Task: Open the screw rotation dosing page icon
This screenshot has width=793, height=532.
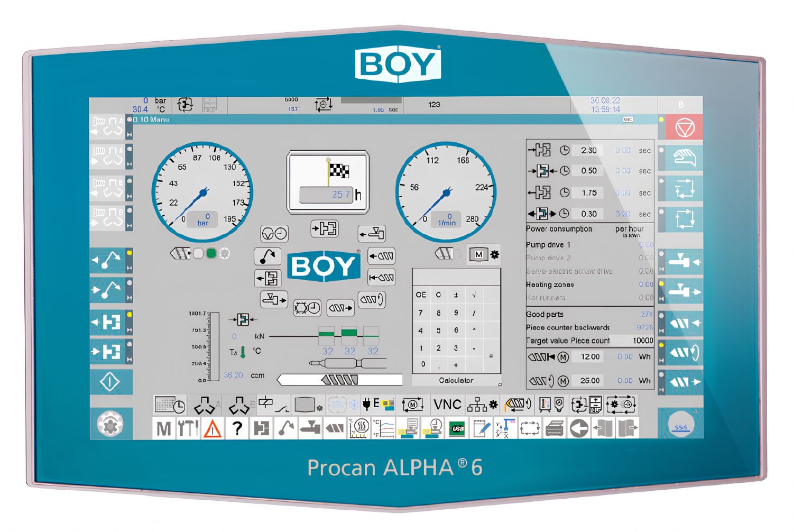Action: pos(372,299)
